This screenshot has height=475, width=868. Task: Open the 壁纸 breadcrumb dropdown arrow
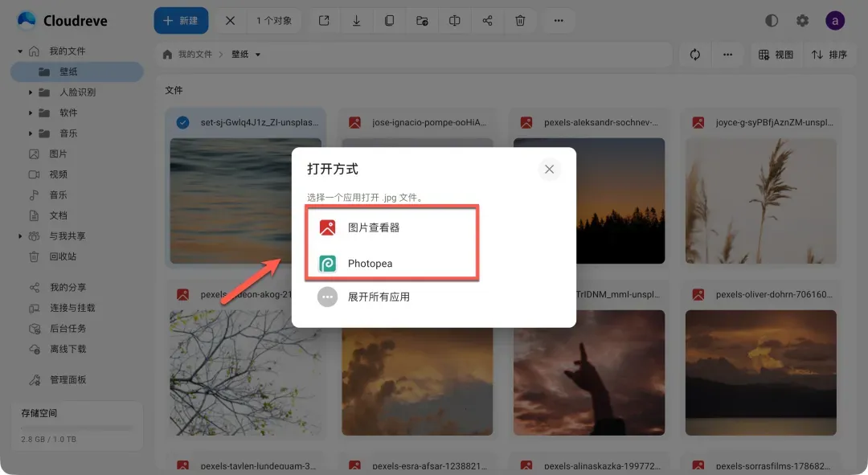[x=258, y=55]
